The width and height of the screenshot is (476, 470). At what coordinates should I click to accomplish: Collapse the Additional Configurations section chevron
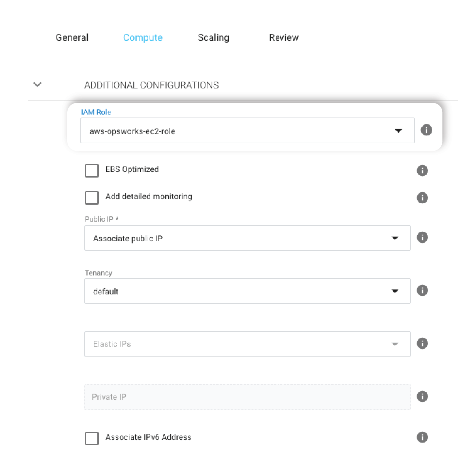pyautogui.click(x=38, y=85)
